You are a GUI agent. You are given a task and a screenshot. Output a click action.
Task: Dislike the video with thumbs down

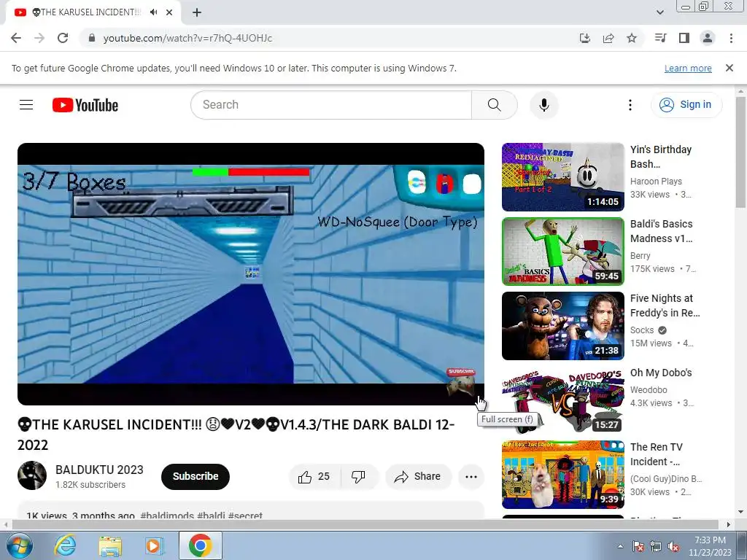click(x=358, y=477)
